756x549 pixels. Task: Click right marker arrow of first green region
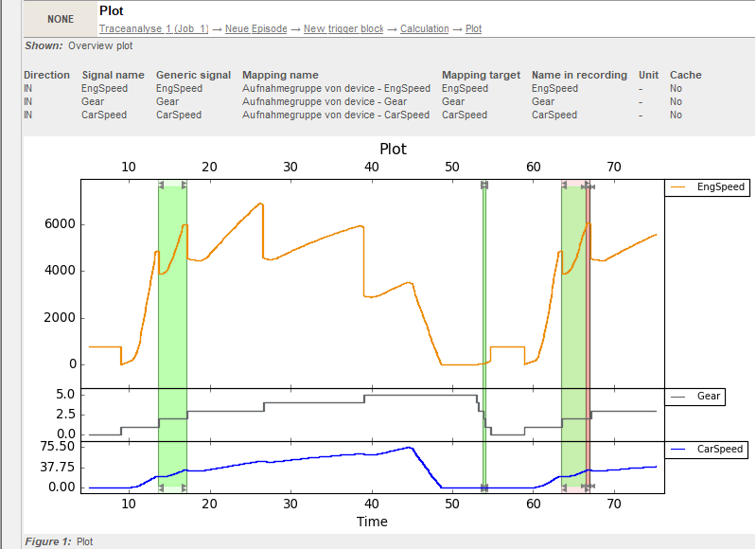point(184,185)
